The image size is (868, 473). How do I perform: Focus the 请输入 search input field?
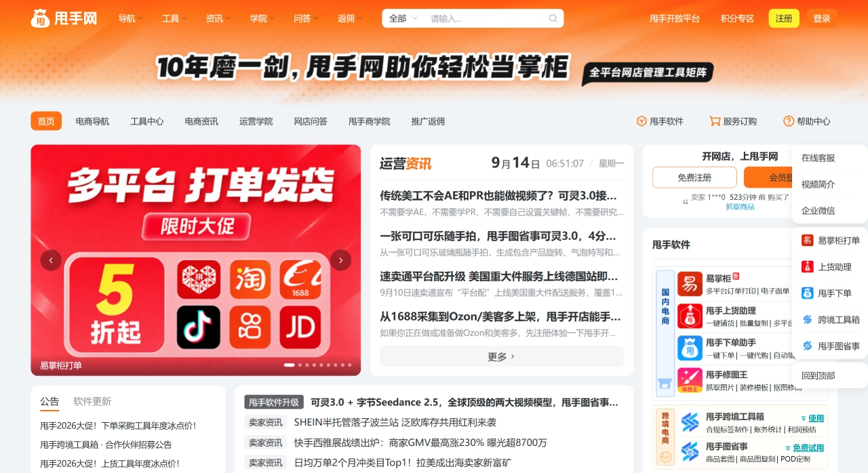486,18
